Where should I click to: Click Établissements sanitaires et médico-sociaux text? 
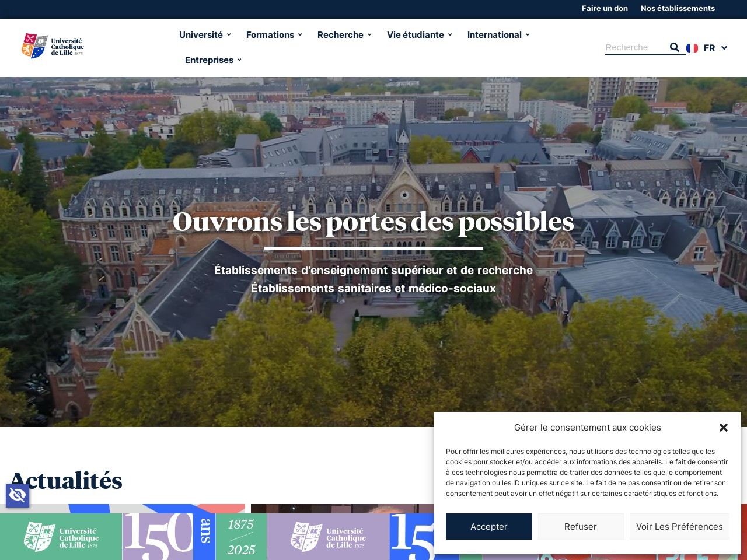373,288
